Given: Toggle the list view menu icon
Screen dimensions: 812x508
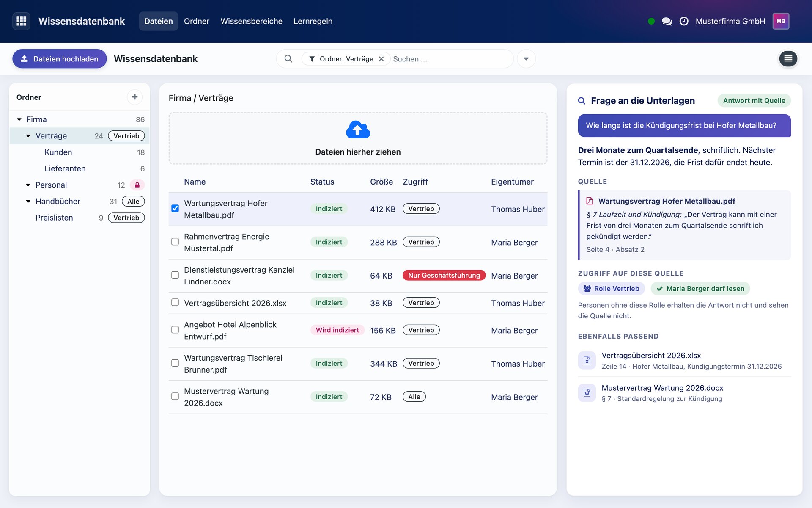Looking at the screenshot, I should coord(788,59).
